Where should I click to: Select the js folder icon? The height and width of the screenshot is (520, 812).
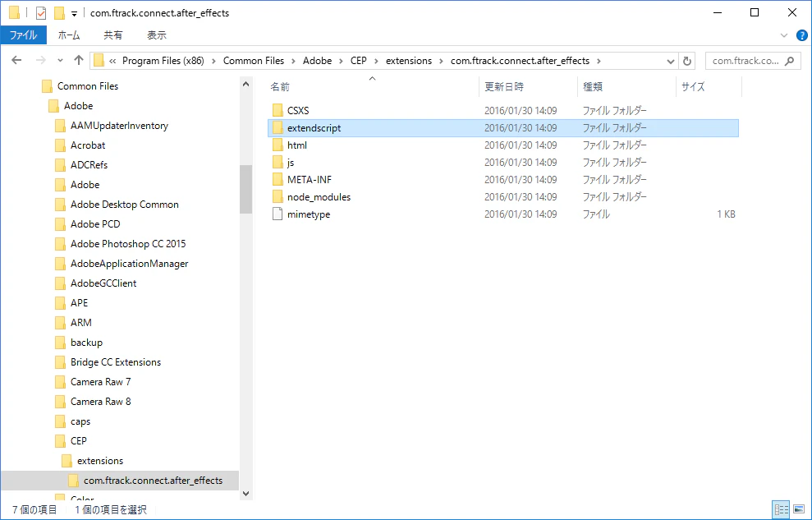278,163
